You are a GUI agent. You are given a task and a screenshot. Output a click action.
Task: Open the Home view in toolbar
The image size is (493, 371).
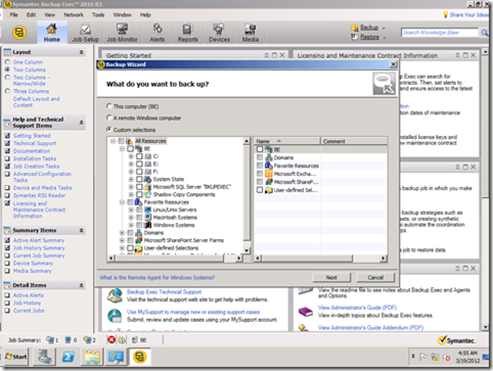point(52,33)
